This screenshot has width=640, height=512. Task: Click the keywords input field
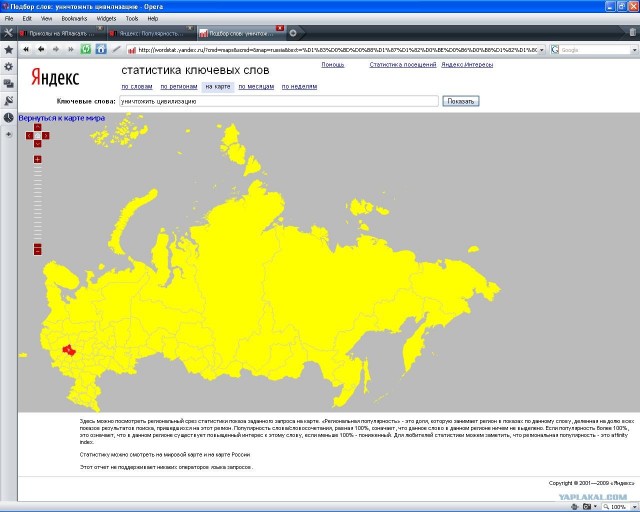coord(279,101)
